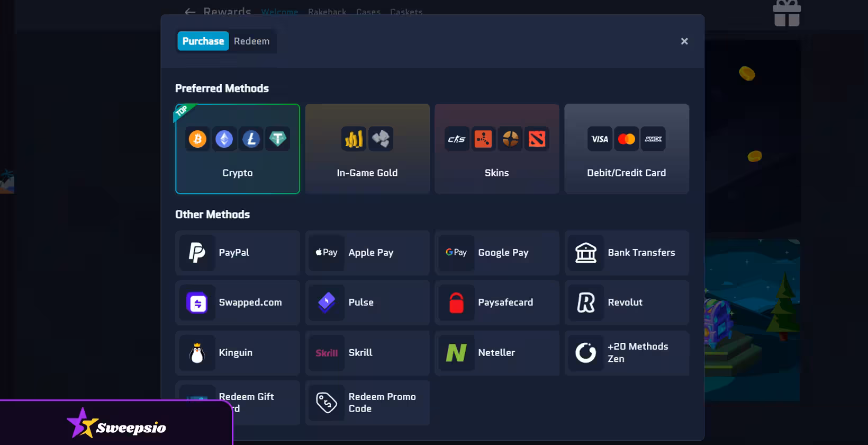The image size is (868, 445).
Task: Click the promo code tag icon
Action: pos(327,403)
